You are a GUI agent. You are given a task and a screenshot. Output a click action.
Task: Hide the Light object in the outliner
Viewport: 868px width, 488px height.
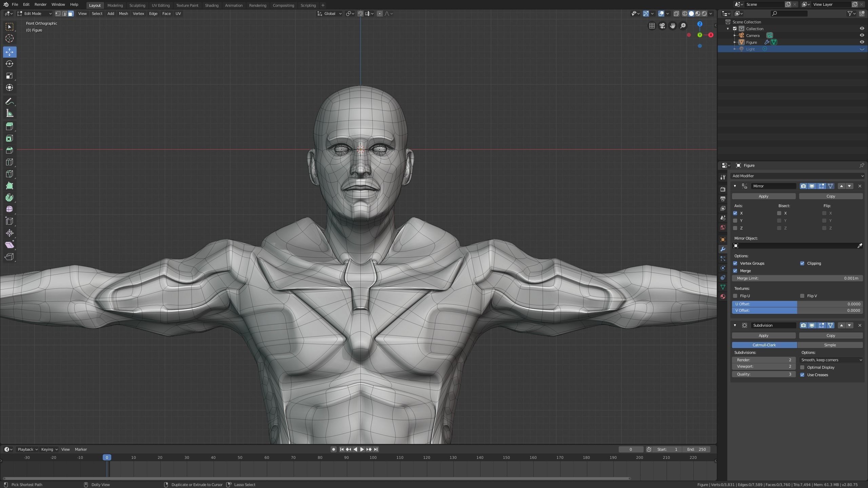click(x=862, y=49)
